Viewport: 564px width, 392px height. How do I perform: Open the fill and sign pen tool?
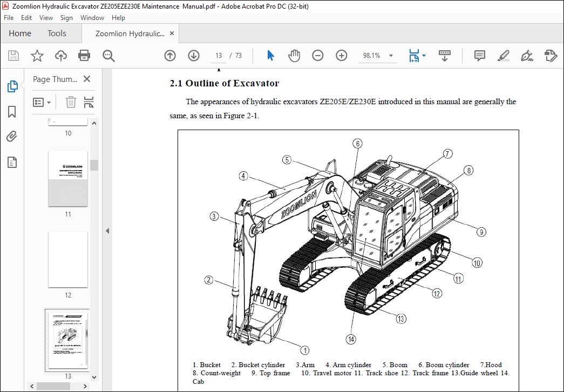527,56
